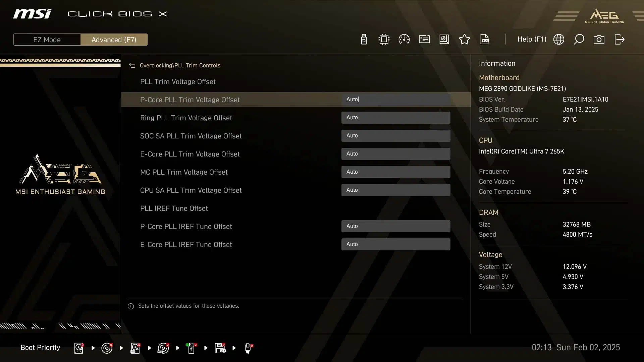Click the BIOS Build Date Jan 13, 2025
Viewport: 644px width, 362px height.
580,110
